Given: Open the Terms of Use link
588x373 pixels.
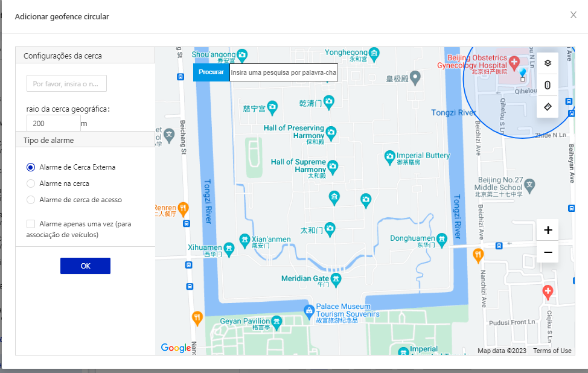Looking at the screenshot, I should click(x=552, y=351).
